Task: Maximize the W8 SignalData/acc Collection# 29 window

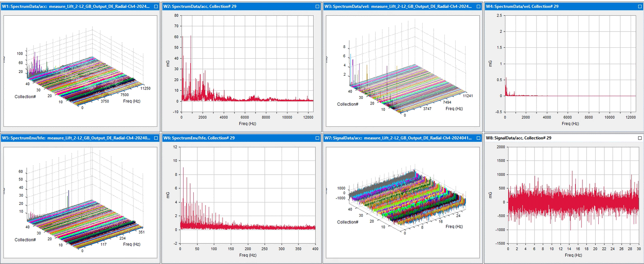Action: [640, 138]
